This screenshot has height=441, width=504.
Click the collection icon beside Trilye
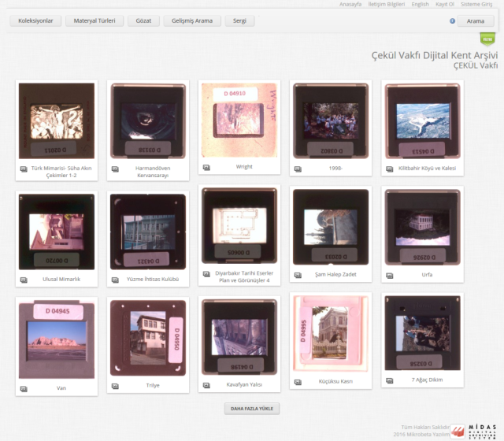pyautogui.click(x=115, y=386)
